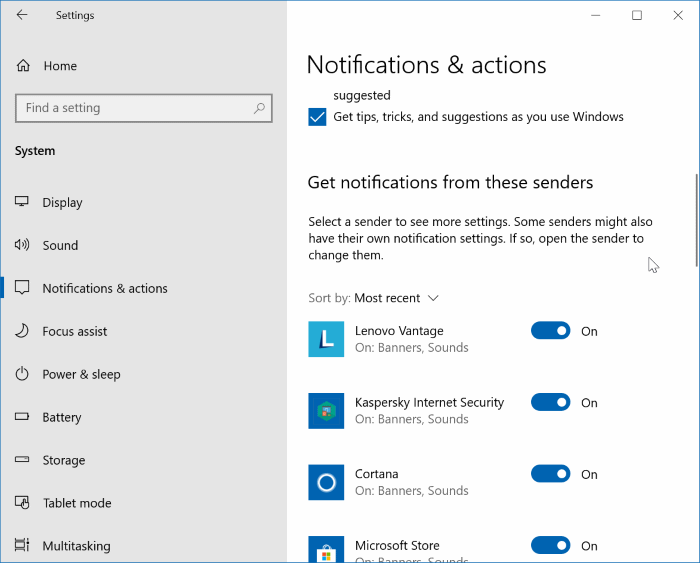This screenshot has width=700, height=563.
Task: Go to Power & sleep settings
Action: click(143, 374)
